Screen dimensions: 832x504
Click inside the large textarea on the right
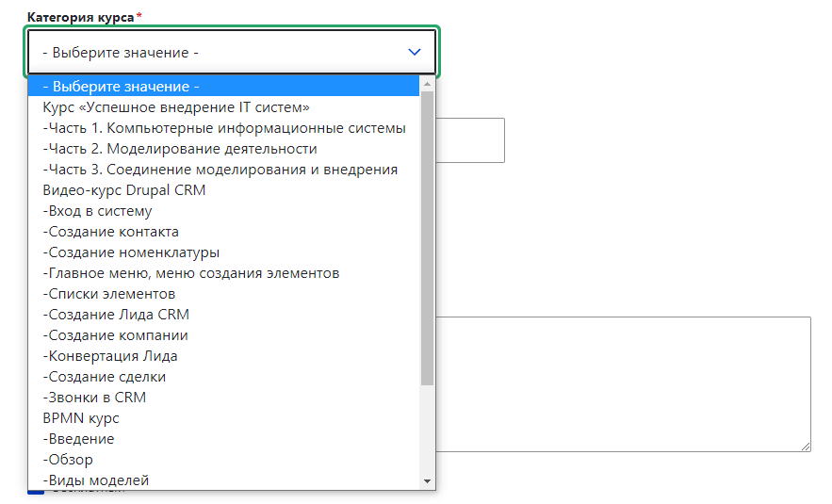(624, 384)
